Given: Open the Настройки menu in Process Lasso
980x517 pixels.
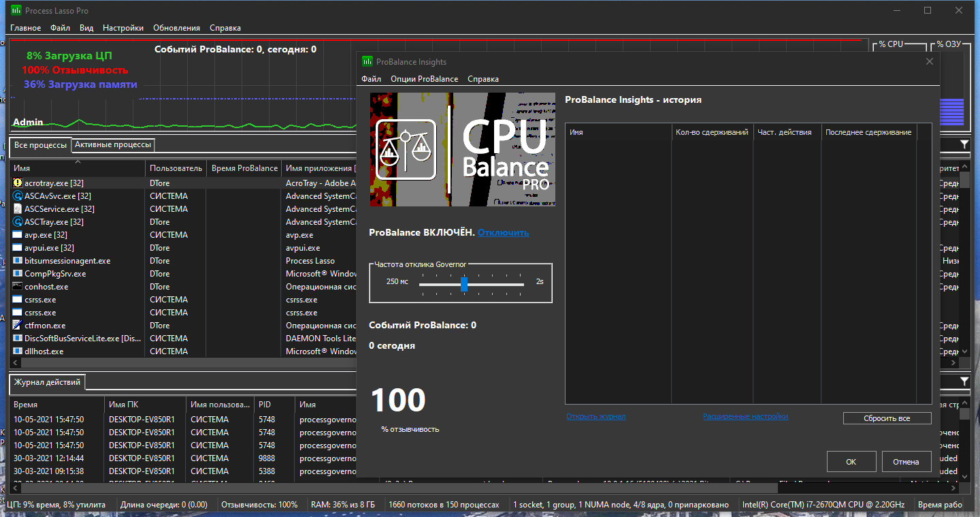Looking at the screenshot, I should point(123,28).
